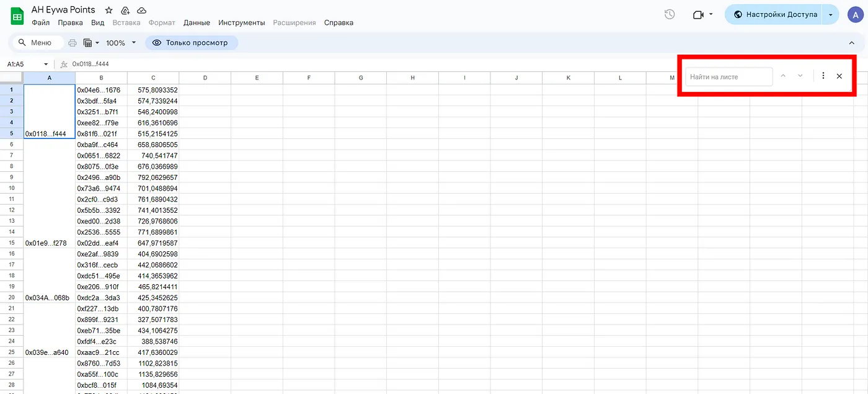
Task: Click the Google Sheets home logo
Action: coord(17,16)
